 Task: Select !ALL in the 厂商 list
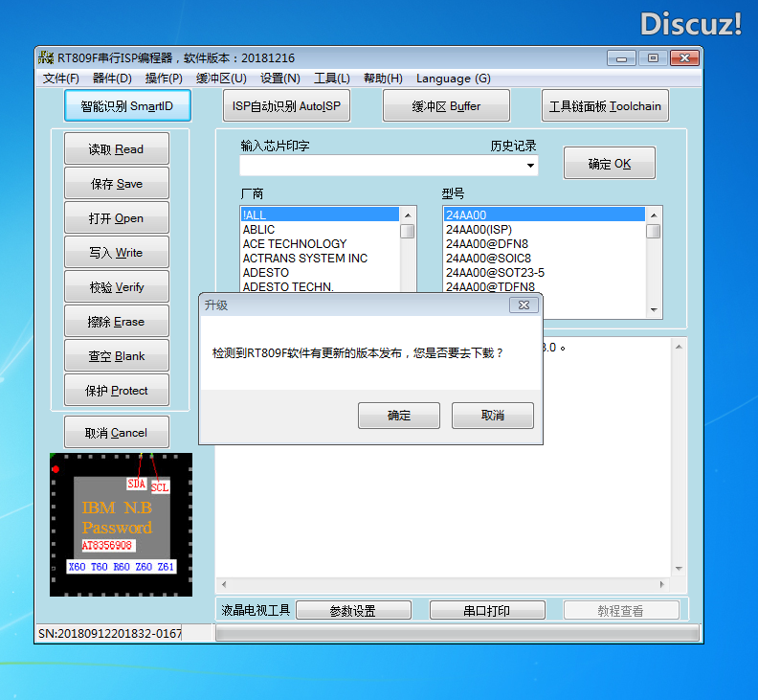(320, 215)
